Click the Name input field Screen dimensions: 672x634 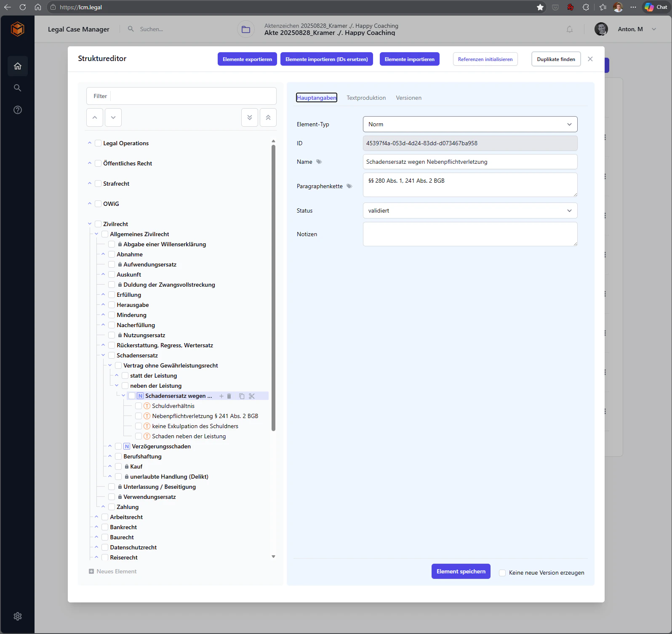tap(470, 162)
